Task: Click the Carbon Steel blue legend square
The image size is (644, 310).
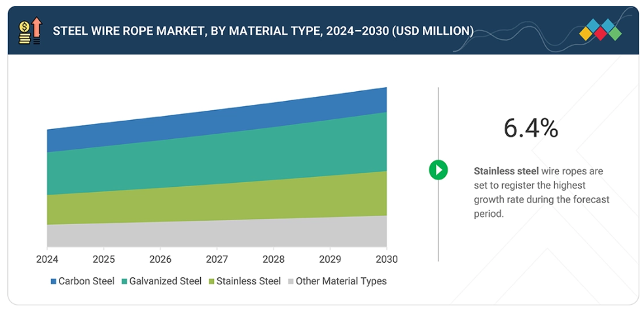Action: pyautogui.click(x=53, y=281)
